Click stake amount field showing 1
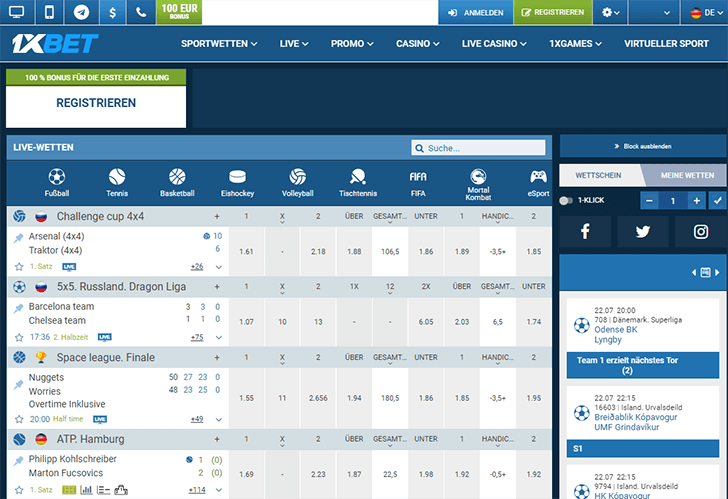This screenshot has width=728, height=499. (x=673, y=201)
